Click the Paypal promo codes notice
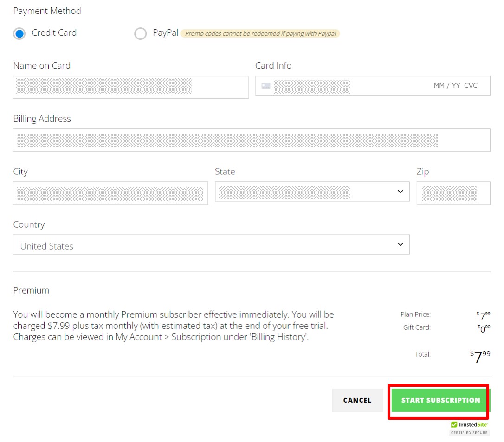The image size is (504, 442). 260,33
